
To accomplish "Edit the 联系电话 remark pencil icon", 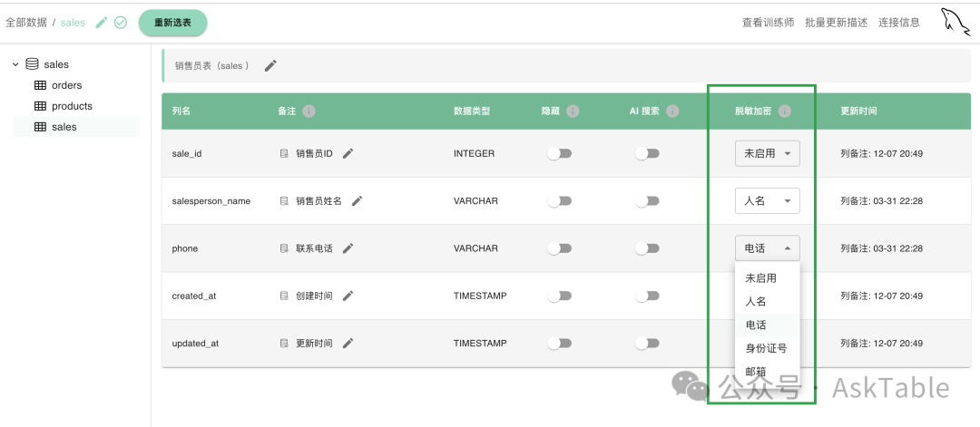I will tap(348, 248).
